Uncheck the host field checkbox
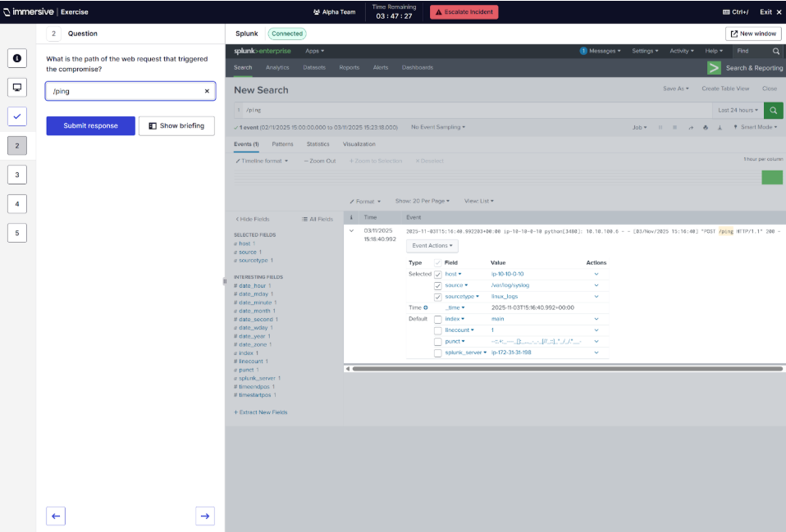786x532 pixels. 437,274
